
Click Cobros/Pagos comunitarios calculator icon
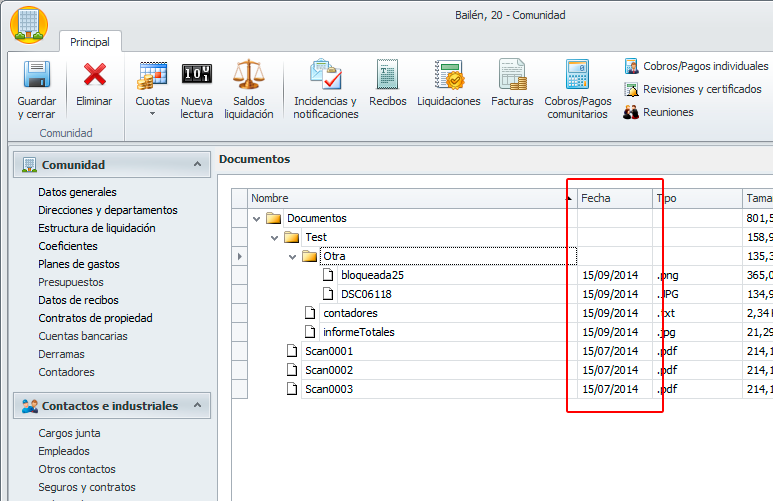pos(577,75)
